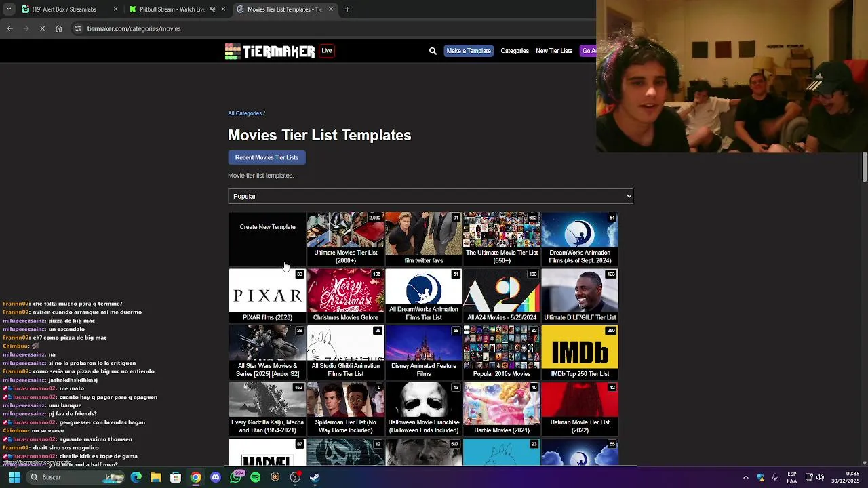Open Steam from taskbar

315,477
